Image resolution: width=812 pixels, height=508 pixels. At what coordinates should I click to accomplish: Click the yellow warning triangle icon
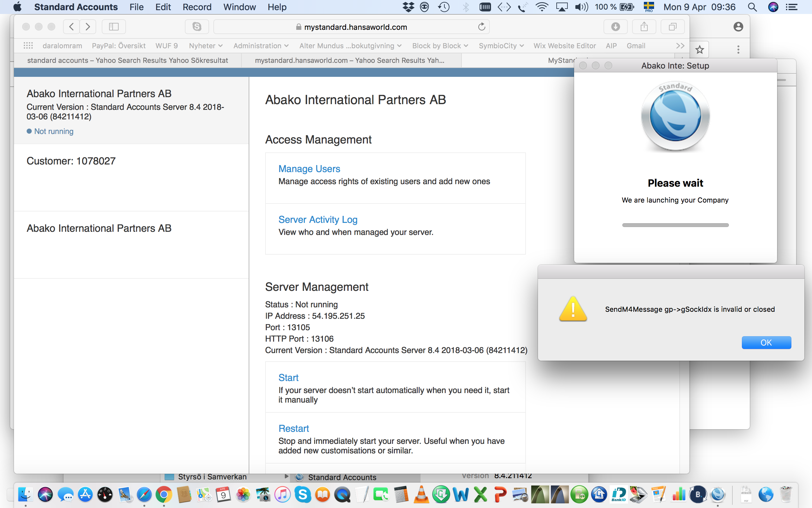point(573,309)
